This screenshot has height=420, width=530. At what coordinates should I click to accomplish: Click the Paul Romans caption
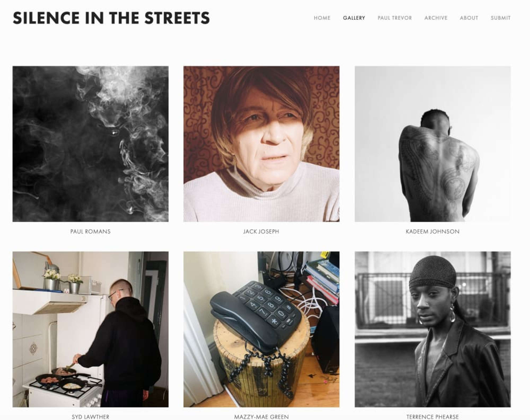pyautogui.click(x=90, y=231)
